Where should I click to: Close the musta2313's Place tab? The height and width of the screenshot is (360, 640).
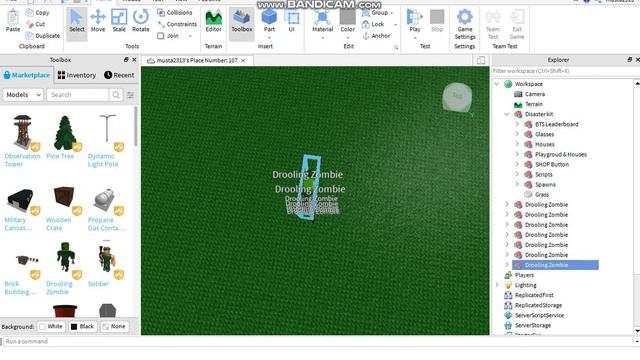coord(243,60)
